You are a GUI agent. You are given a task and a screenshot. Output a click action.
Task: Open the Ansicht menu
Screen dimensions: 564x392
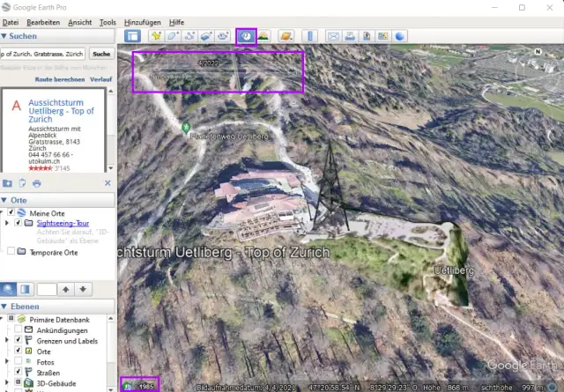[79, 20]
